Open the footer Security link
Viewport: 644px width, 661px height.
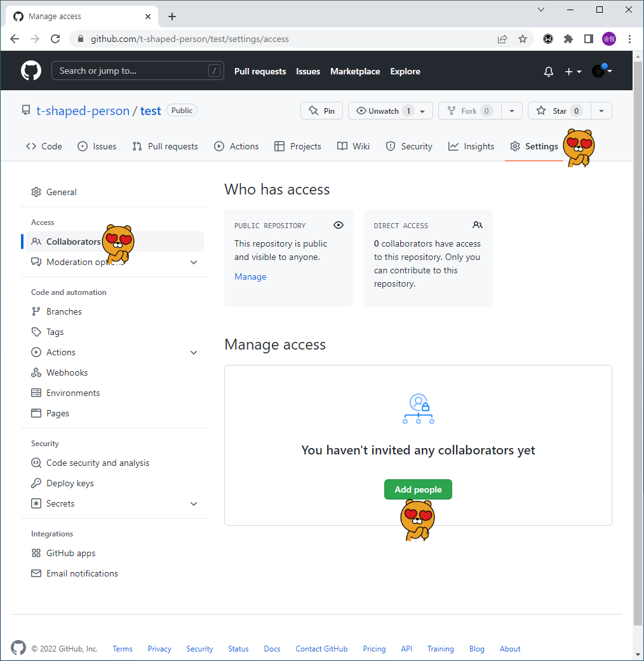tap(199, 649)
